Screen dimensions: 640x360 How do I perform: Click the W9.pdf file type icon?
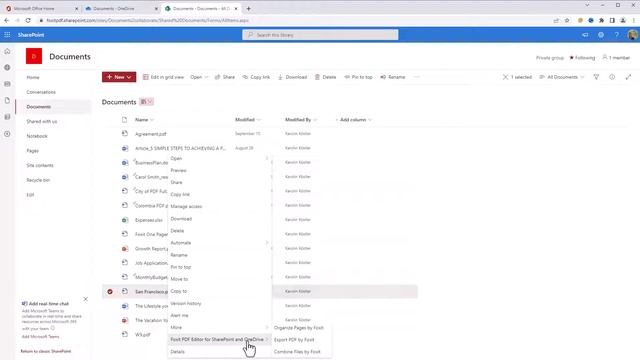coord(125,334)
